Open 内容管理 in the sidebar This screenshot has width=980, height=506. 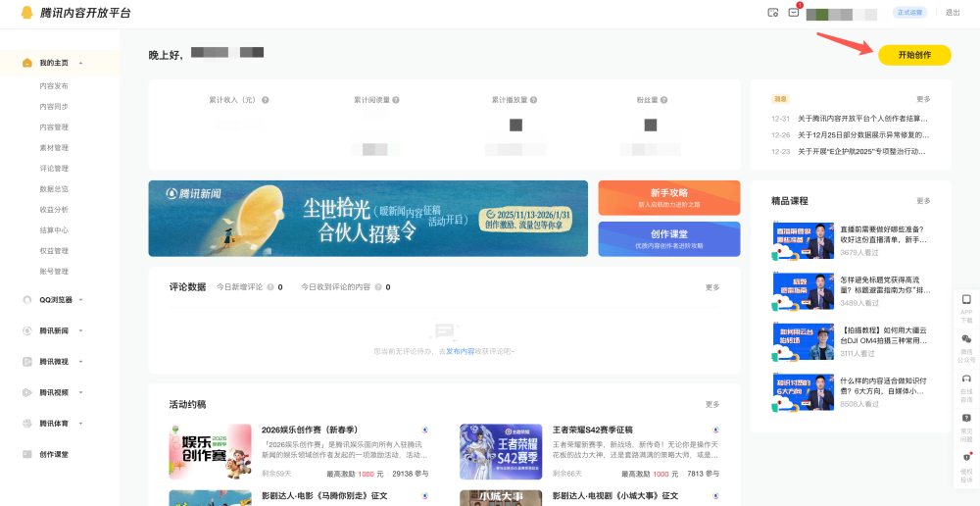(54, 127)
